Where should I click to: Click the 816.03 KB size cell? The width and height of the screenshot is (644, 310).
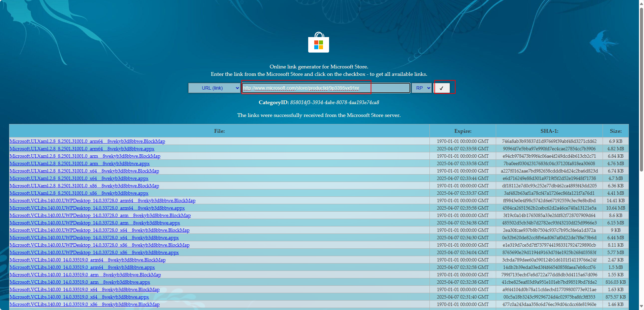(616, 282)
